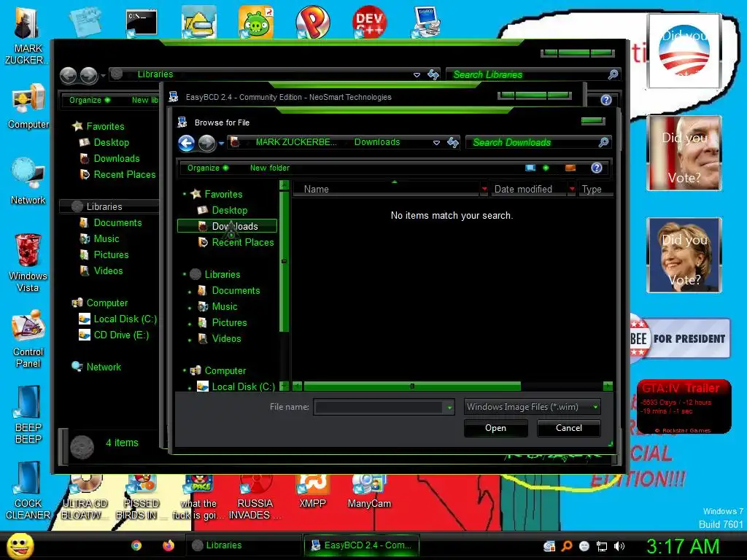
Task: Open the help icon in Browse dialog toolbar
Action: [x=597, y=168]
